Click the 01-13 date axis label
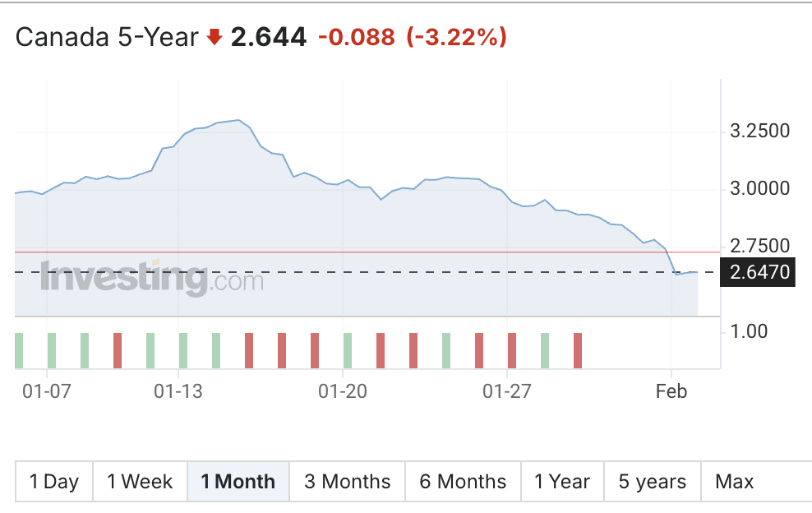 [x=178, y=391]
